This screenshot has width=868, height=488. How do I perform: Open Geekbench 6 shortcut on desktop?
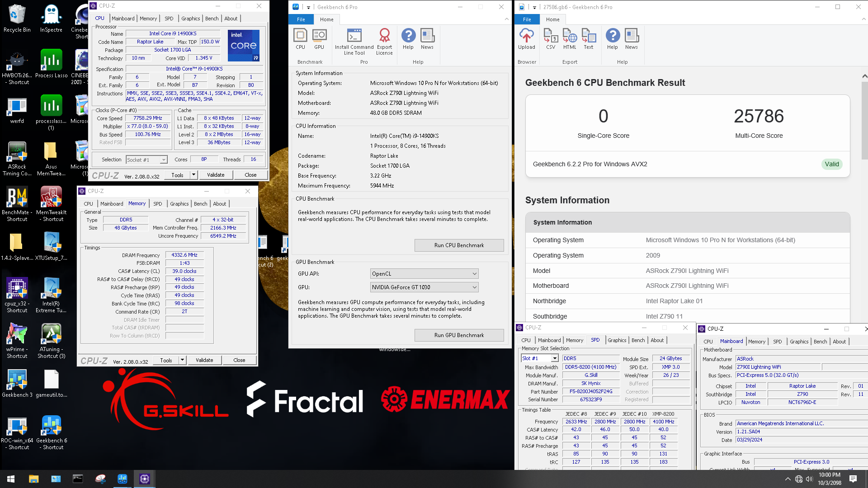coord(51,432)
